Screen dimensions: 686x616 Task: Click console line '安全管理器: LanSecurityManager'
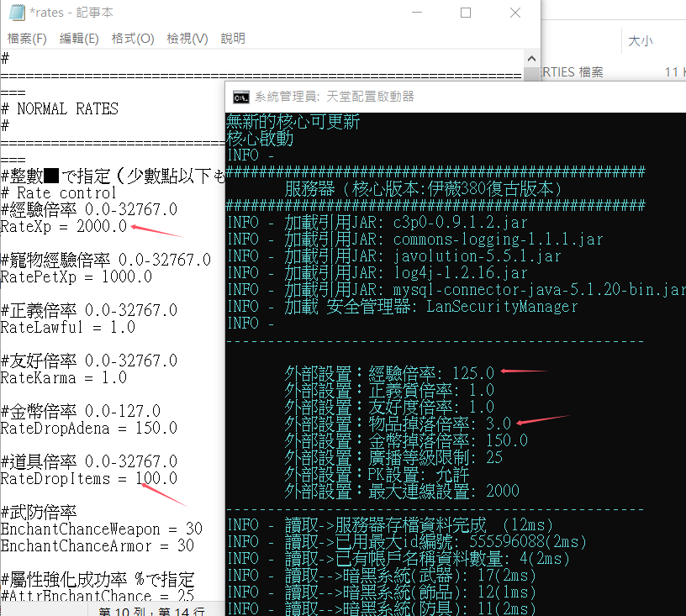(452, 307)
